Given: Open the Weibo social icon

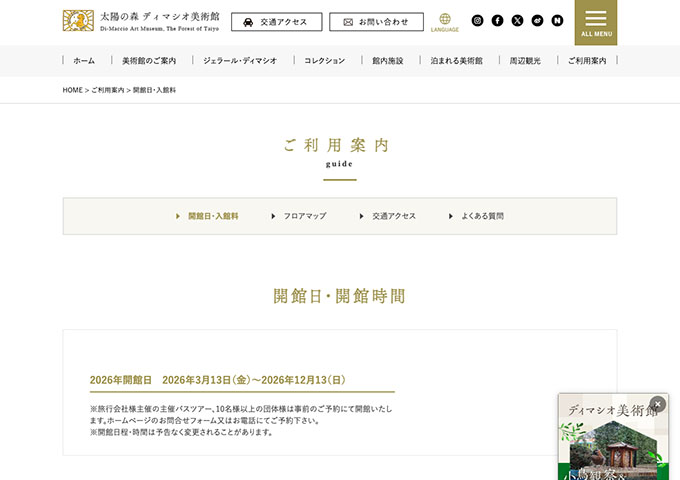Looking at the screenshot, I should tap(537, 20).
